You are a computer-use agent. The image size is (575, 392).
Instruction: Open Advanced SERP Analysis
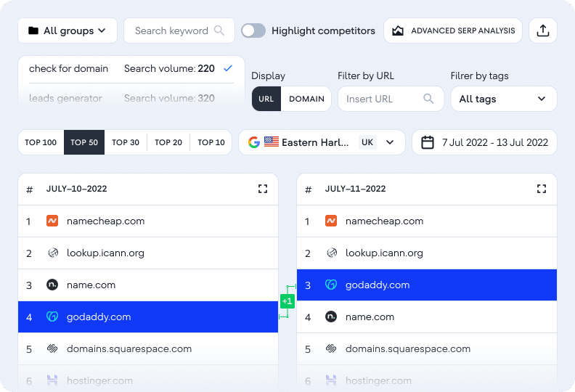coord(453,30)
